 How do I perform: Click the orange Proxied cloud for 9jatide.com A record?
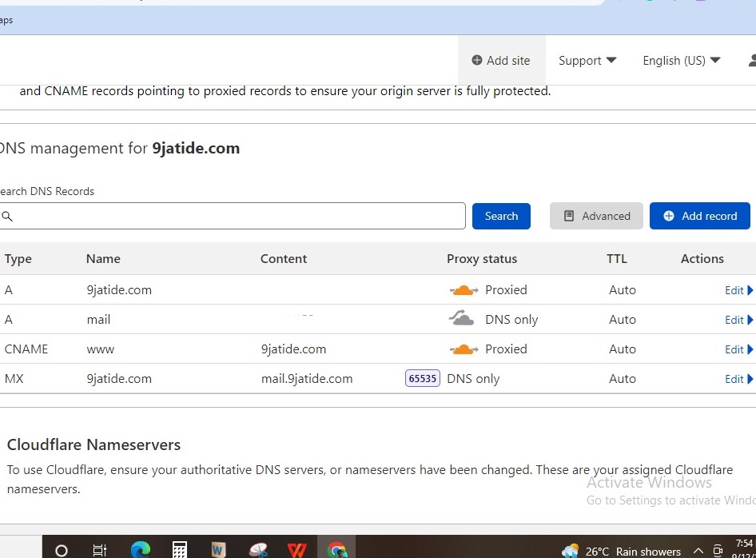[x=464, y=290]
